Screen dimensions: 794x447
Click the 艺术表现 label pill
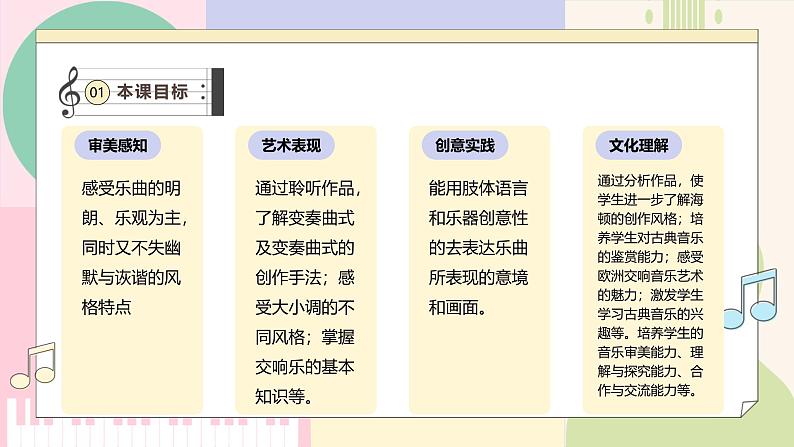tap(291, 145)
